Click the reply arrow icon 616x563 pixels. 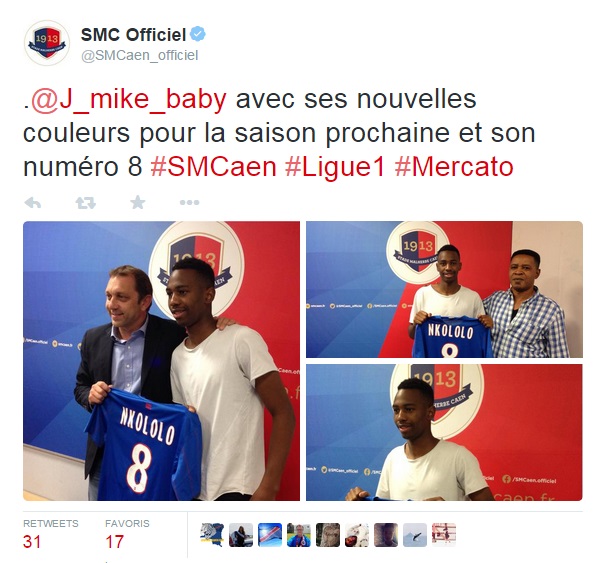click(x=33, y=203)
